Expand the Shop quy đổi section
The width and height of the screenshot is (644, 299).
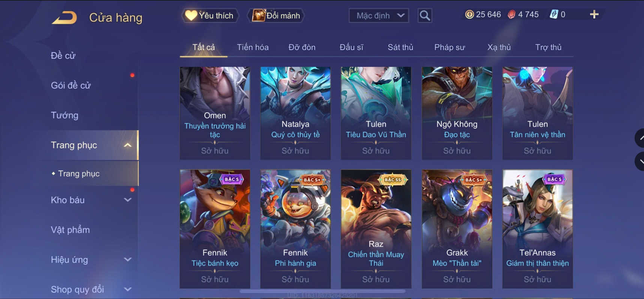click(x=128, y=289)
